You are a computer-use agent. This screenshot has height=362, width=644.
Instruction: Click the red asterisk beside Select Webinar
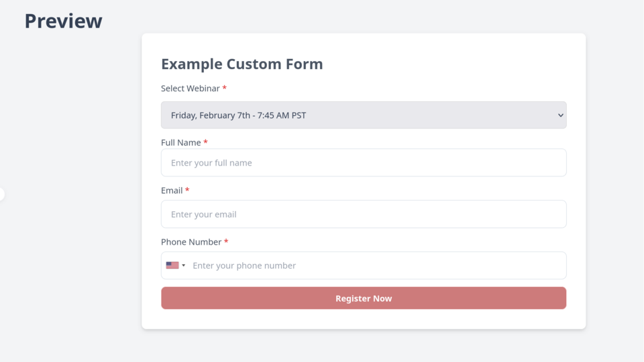(225, 88)
